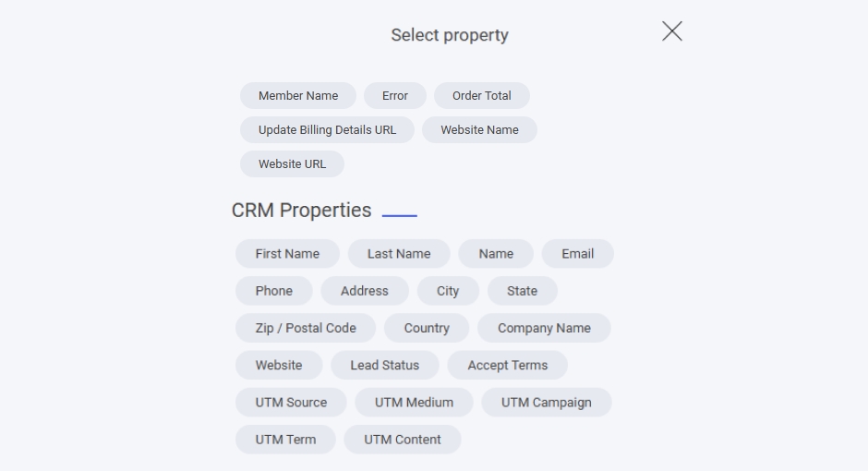Pick the Order Total property
868x471 pixels.
pos(481,96)
